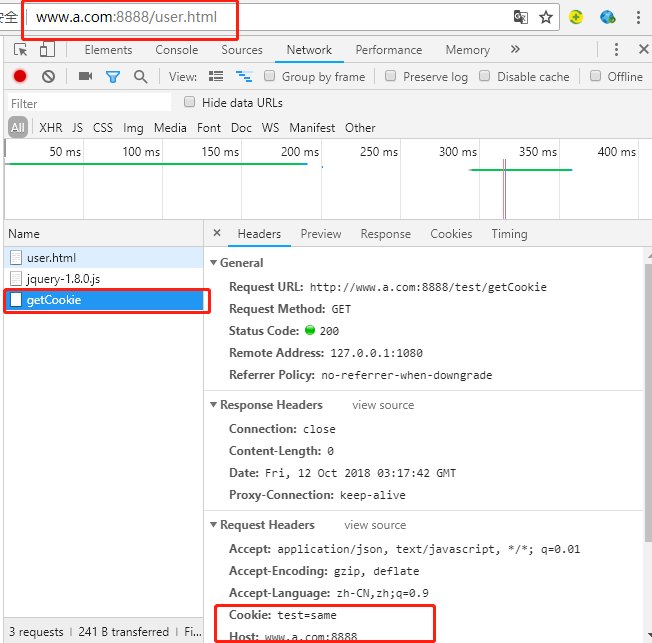Close the request details pane

tap(217, 233)
